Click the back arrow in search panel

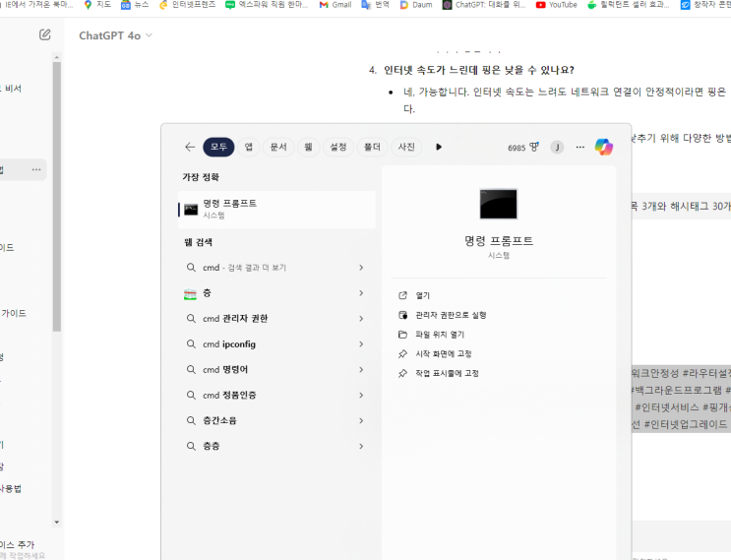pos(190,147)
